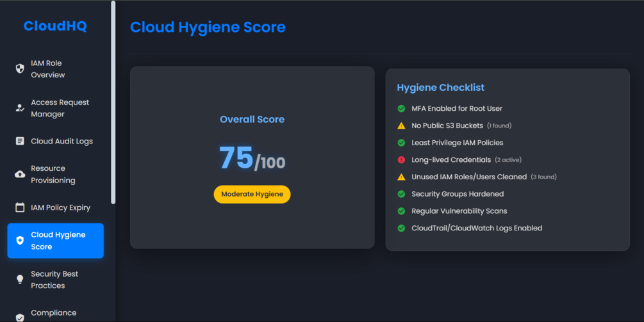Screen dimensions: 644x322
Task: Click the /100 score denominator
Action: pyautogui.click(x=269, y=163)
